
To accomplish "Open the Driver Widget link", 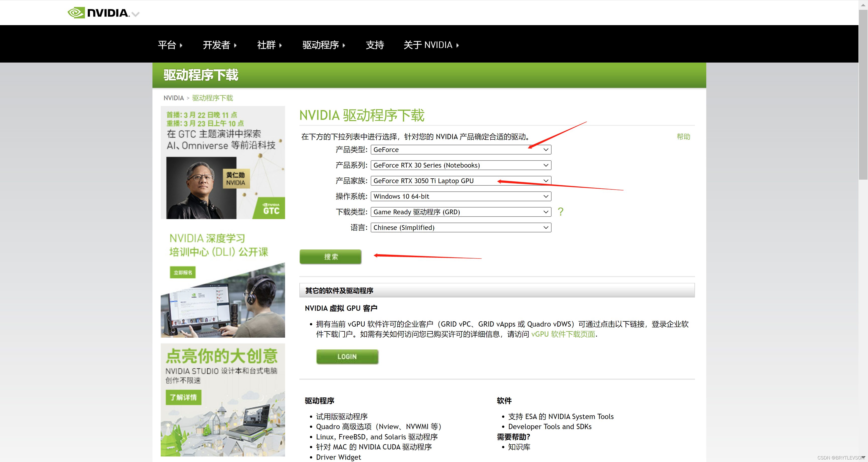I will click(338, 457).
